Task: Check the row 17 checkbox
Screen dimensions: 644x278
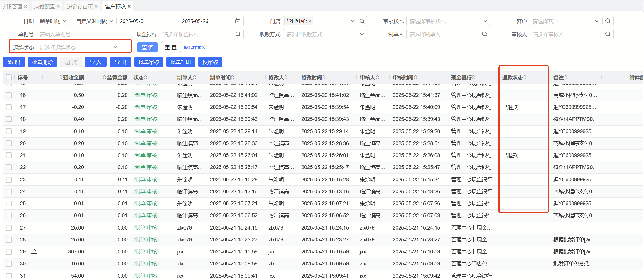Action: click(x=9, y=107)
